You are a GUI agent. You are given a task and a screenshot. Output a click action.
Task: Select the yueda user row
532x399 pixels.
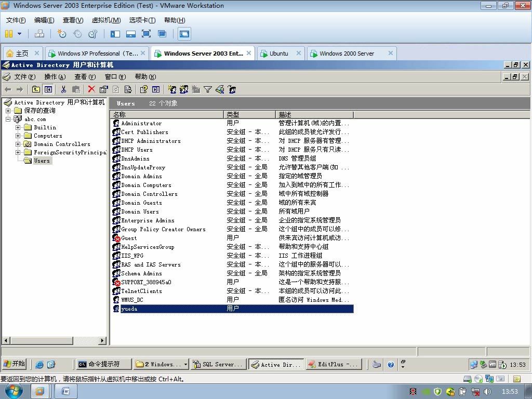pyautogui.click(x=233, y=309)
